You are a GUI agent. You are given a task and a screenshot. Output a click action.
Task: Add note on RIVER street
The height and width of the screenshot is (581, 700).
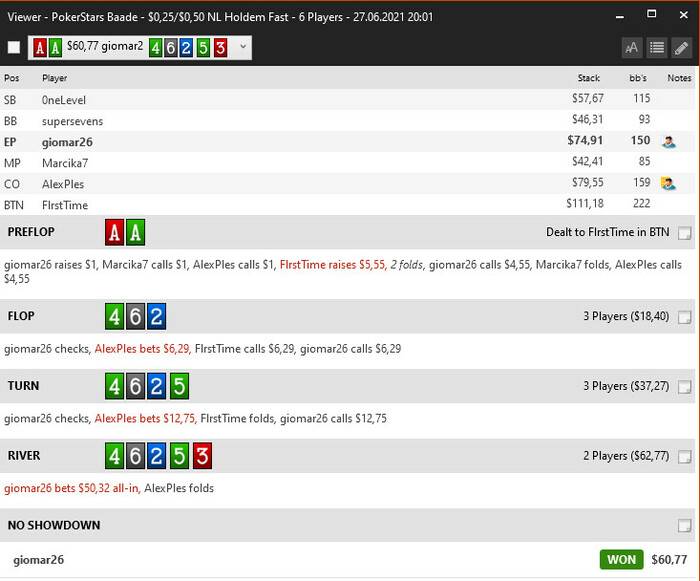point(684,456)
